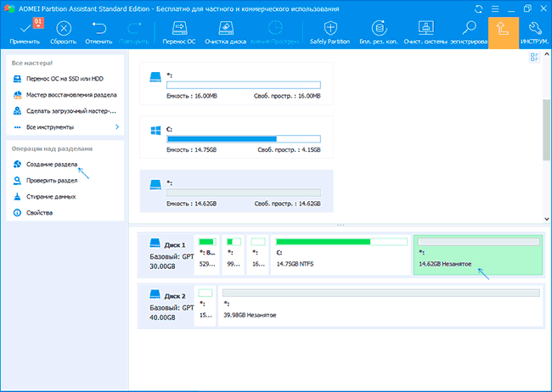
Task: Click the Сбросить (Discard) toolbar icon
Action: click(64, 28)
